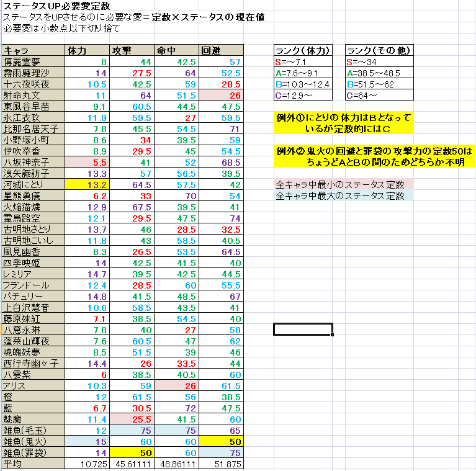Image resolution: width=476 pixels, height=471 pixels.
Task: Select the ランク(体力) legend header
Action: [x=303, y=51]
